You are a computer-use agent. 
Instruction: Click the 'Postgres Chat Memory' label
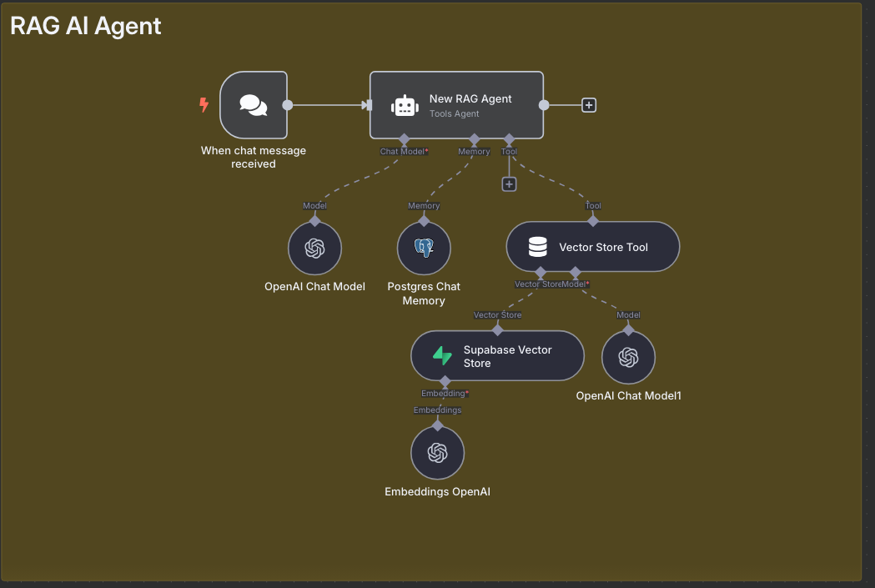point(424,294)
